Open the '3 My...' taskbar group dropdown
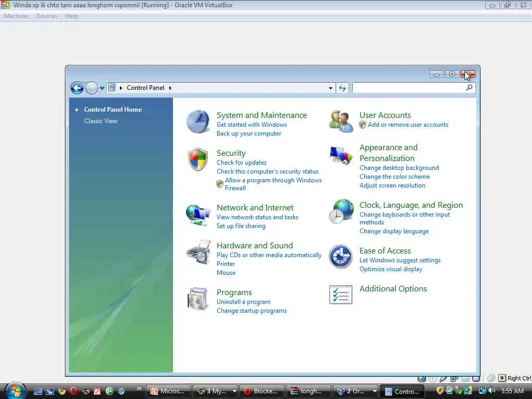 (234, 391)
